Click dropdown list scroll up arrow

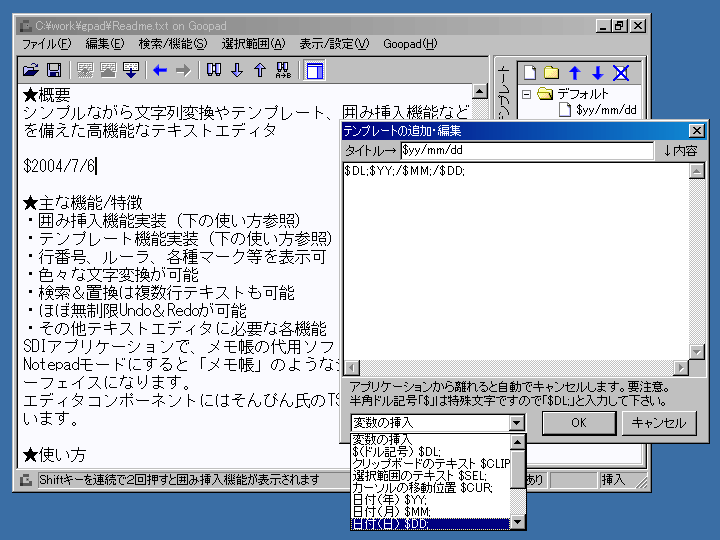coord(518,442)
